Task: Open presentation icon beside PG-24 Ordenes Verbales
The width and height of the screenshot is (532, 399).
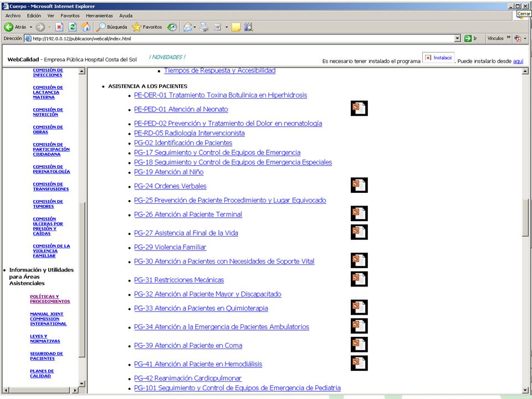Action: click(x=359, y=185)
